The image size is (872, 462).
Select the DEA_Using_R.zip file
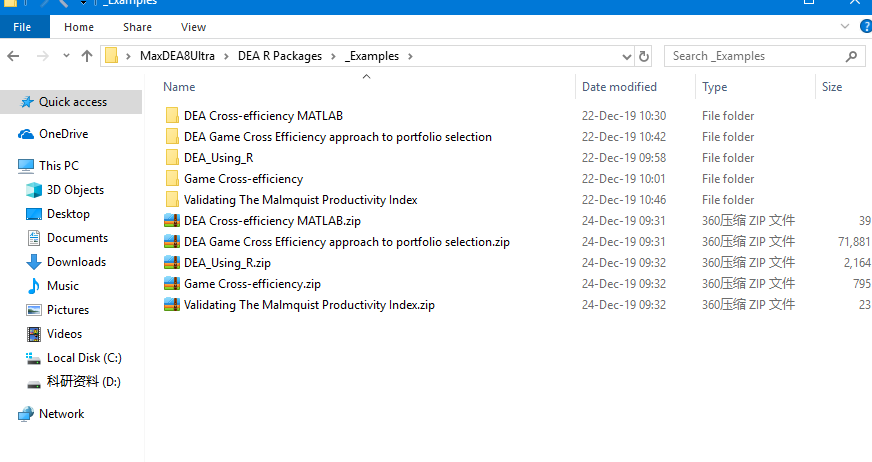(227, 263)
